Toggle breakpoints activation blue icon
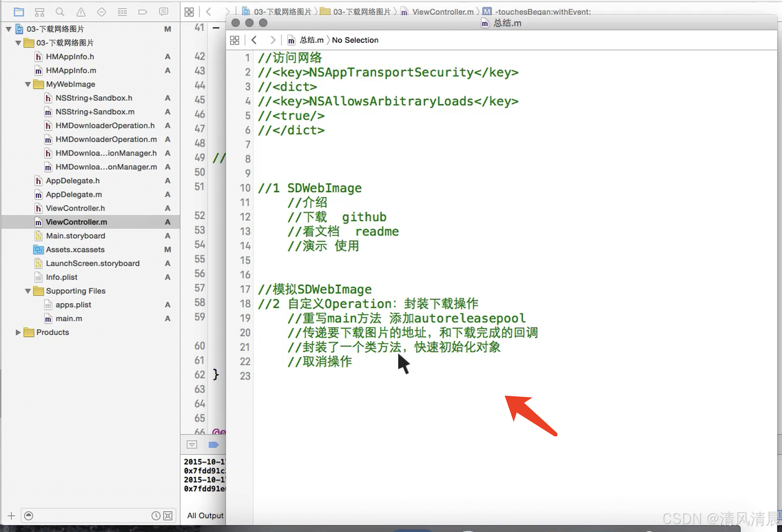 pyautogui.click(x=214, y=444)
